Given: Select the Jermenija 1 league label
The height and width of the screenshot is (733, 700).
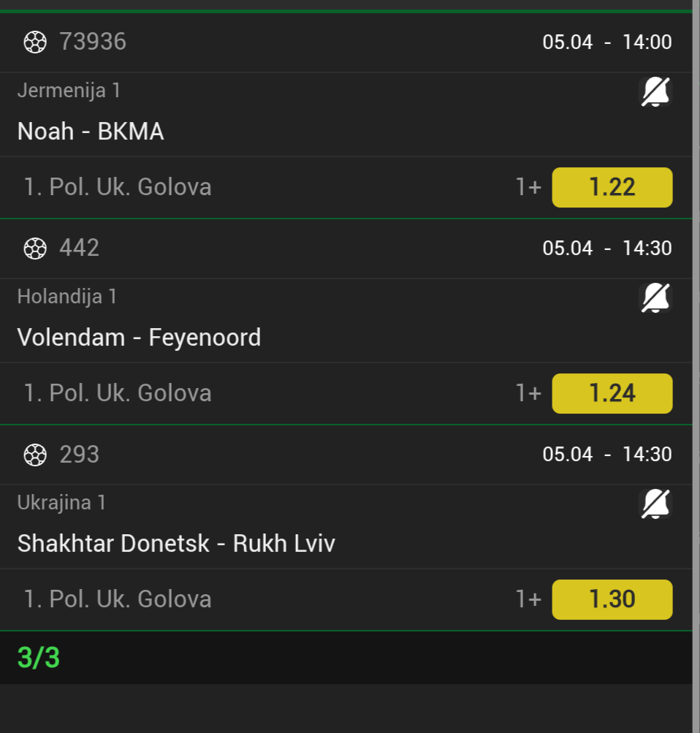Looking at the screenshot, I should pos(69,91).
